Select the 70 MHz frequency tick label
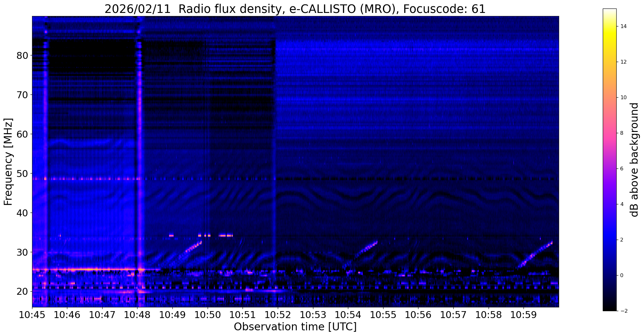This screenshot has height=336, width=644. tap(22, 95)
